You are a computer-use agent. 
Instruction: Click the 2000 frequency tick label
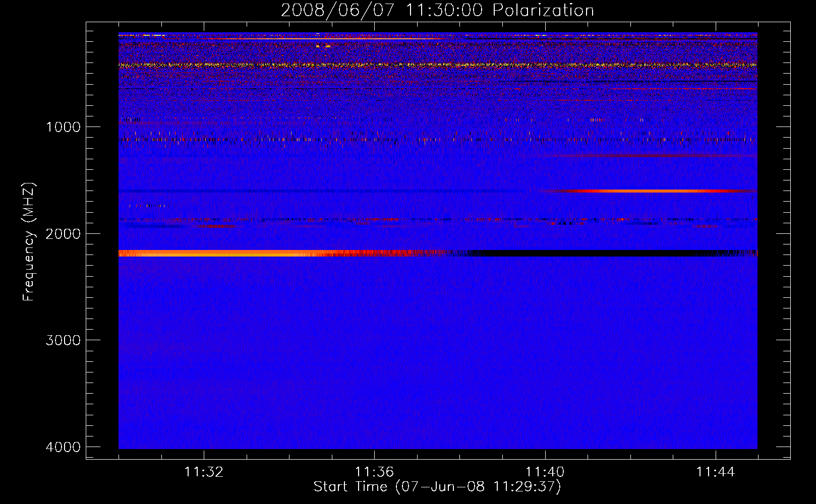pyautogui.click(x=63, y=233)
